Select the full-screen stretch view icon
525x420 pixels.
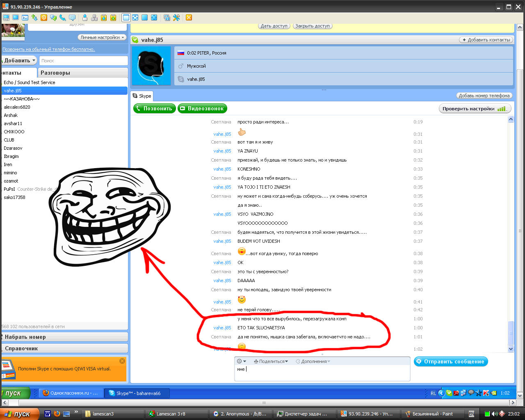[154, 18]
